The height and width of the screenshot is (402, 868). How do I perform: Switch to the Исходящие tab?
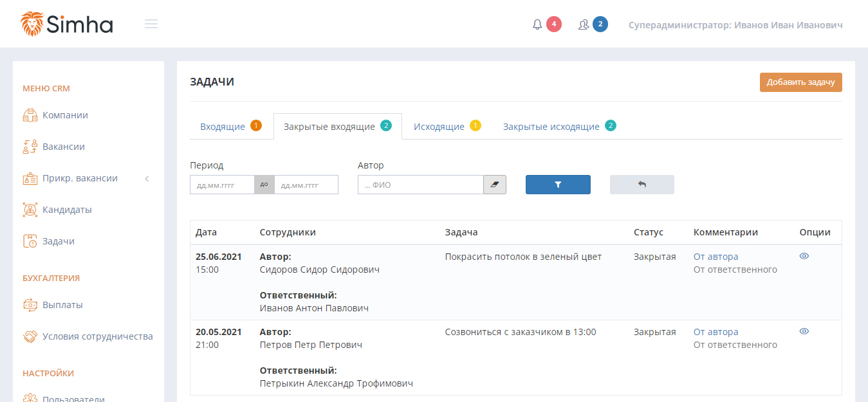tap(439, 127)
